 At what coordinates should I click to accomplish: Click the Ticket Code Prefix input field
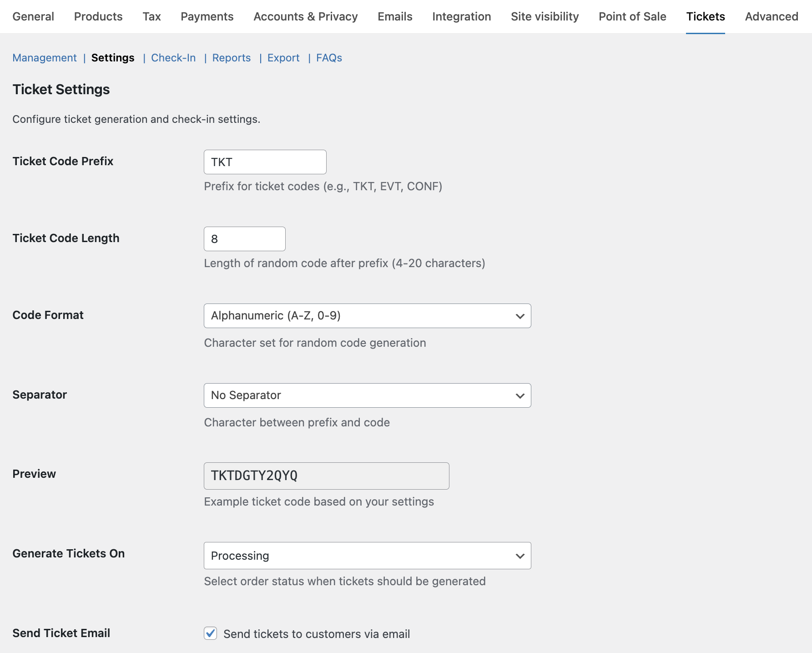pos(265,162)
